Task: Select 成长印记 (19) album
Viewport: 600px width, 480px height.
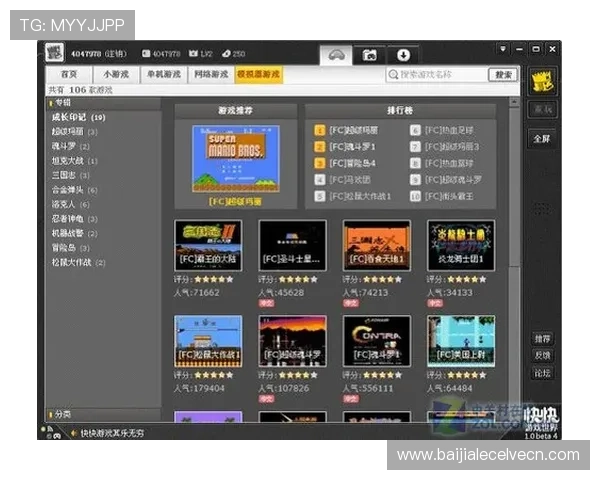Action: coord(79,118)
